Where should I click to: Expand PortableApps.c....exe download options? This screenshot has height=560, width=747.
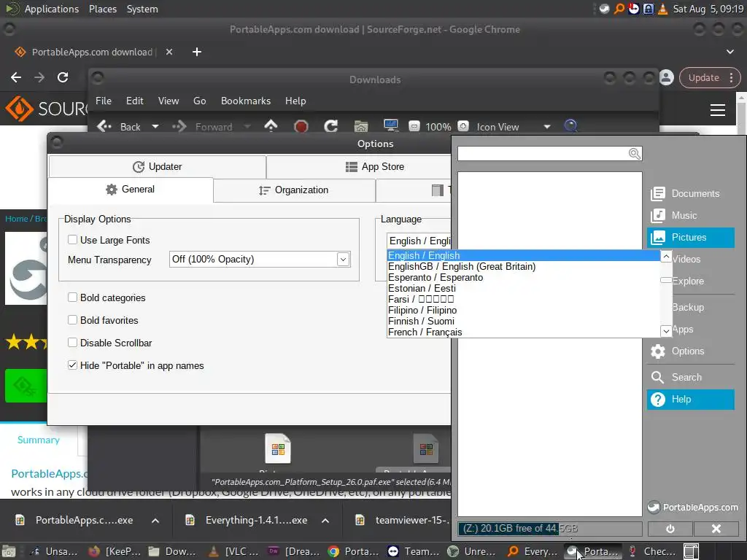click(x=155, y=521)
